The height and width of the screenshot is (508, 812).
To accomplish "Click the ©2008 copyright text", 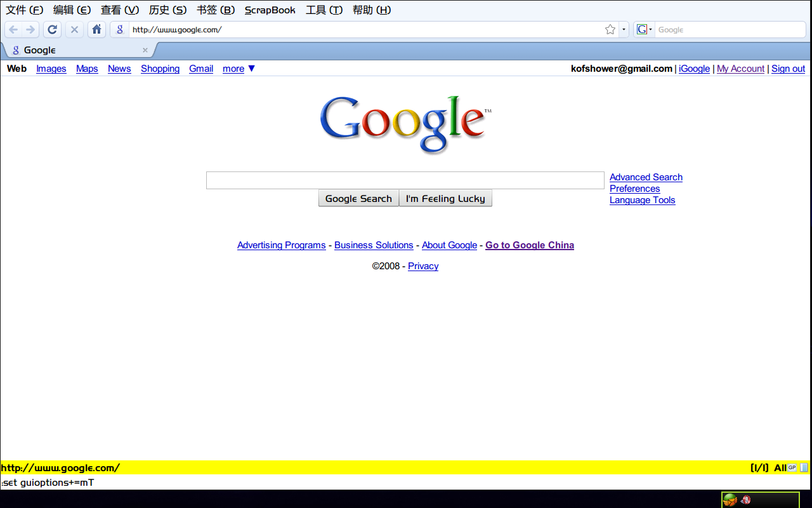I will [x=386, y=266].
